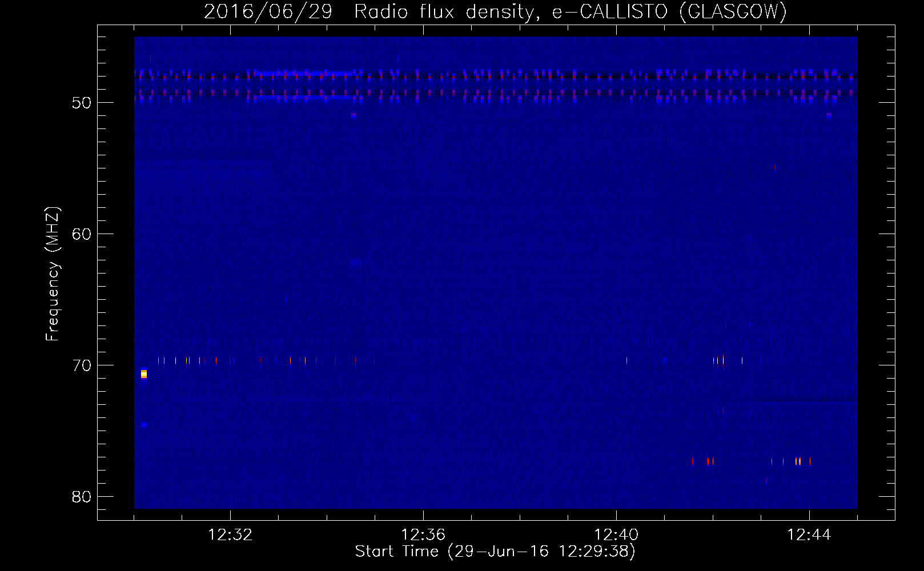Click the 'Start Time (29-Jun-16 12:29:38)' label
Image resolution: width=924 pixels, height=571 pixels.
coord(495,552)
